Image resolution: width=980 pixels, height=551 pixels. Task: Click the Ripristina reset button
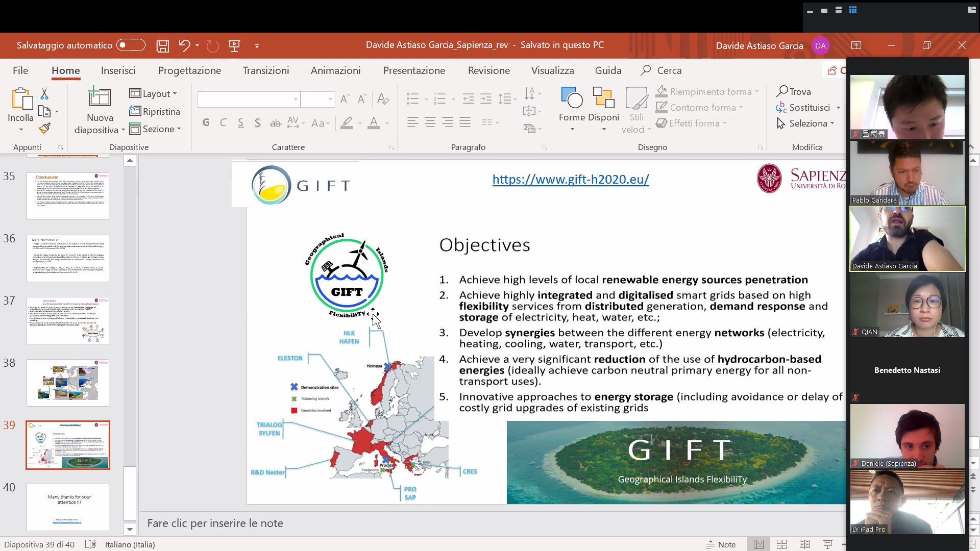point(155,111)
